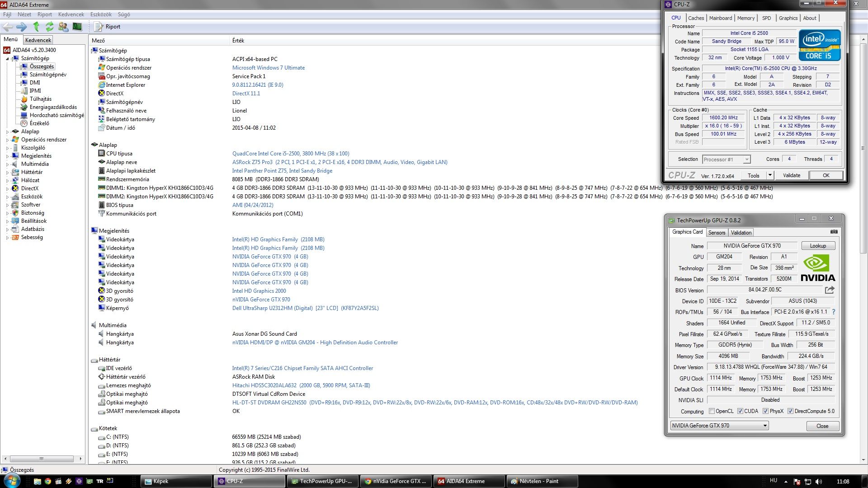
Task: Click the volume icon in system tray
Action: tap(819, 482)
